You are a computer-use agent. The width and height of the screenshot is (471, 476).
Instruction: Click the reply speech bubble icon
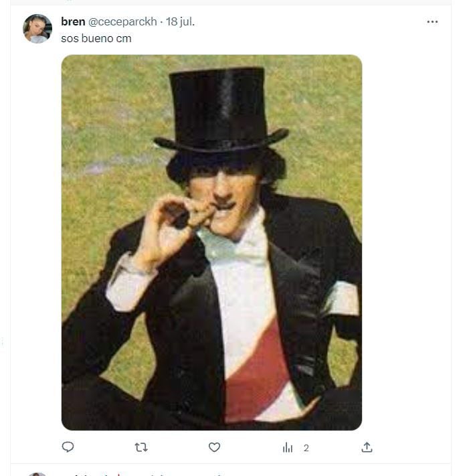point(68,447)
